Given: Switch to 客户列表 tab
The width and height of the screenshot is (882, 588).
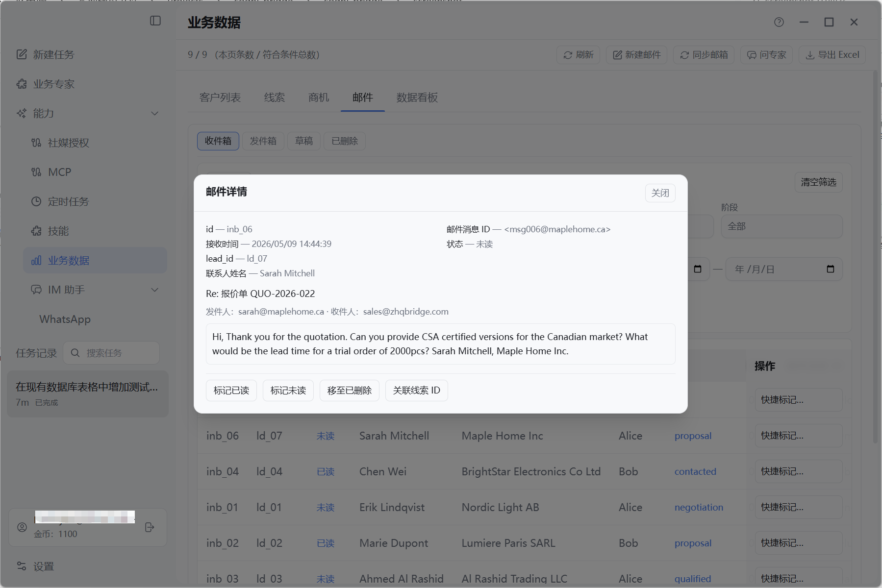Looking at the screenshot, I should click(x=220, y=98).
